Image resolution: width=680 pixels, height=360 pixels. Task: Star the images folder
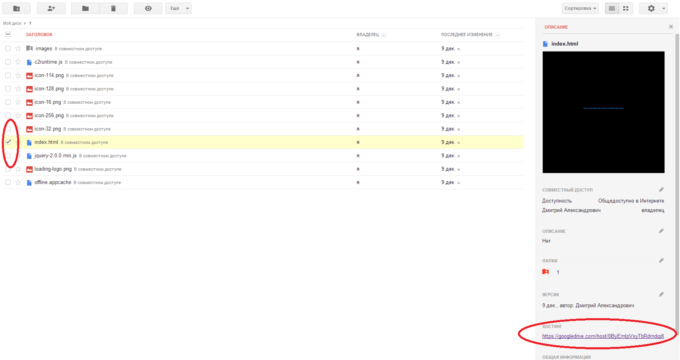[x=18, y=49]
